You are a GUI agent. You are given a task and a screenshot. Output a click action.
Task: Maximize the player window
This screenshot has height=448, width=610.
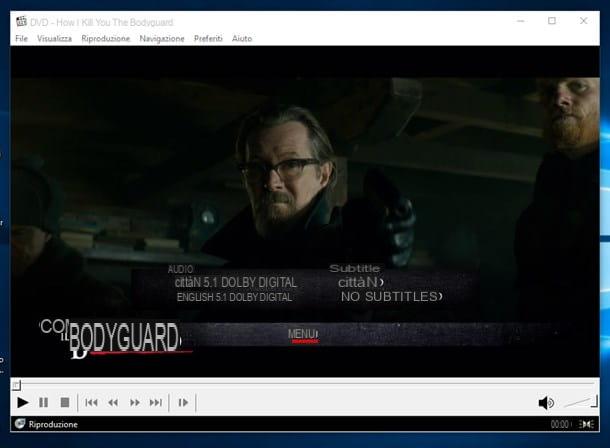pyautogui.click(x=552, y=21)
